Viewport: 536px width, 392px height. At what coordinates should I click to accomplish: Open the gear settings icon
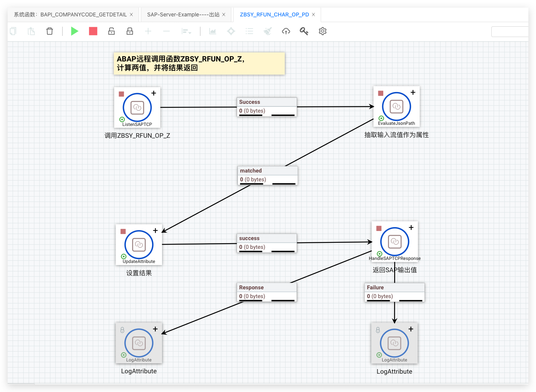[x=323, y=31]
